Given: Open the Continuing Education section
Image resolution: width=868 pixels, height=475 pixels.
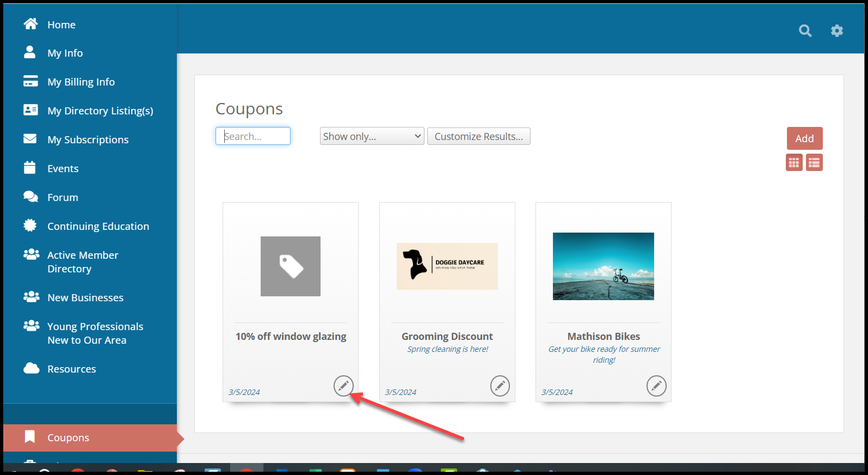Looking at the screenshot, I should 98,226.
